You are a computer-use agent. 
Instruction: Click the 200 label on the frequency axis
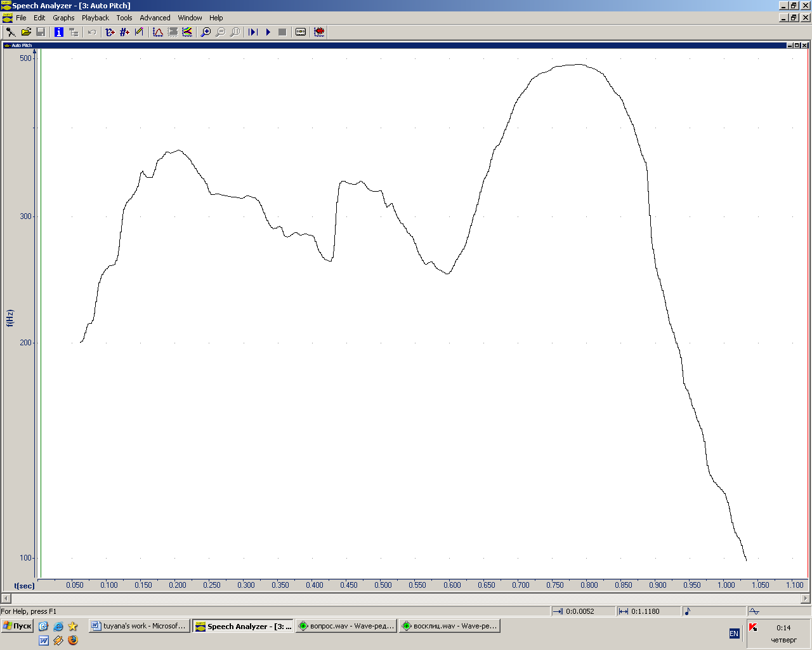point(25,343)
